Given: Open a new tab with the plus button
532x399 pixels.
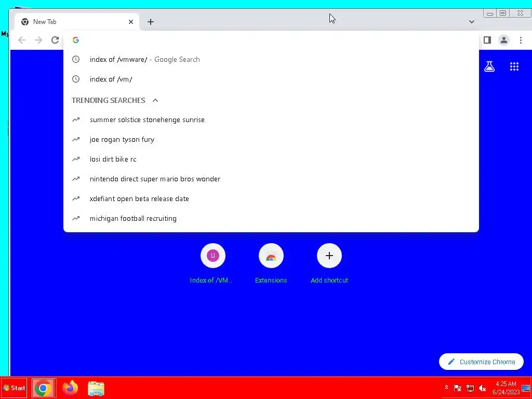Looking at the screenshot, I should [151, 22].
